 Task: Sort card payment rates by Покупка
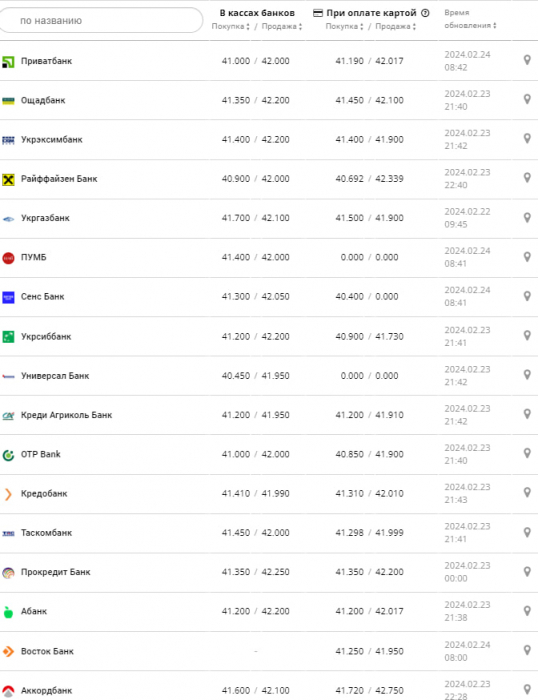pyautogui.click(x=344, y=26)
